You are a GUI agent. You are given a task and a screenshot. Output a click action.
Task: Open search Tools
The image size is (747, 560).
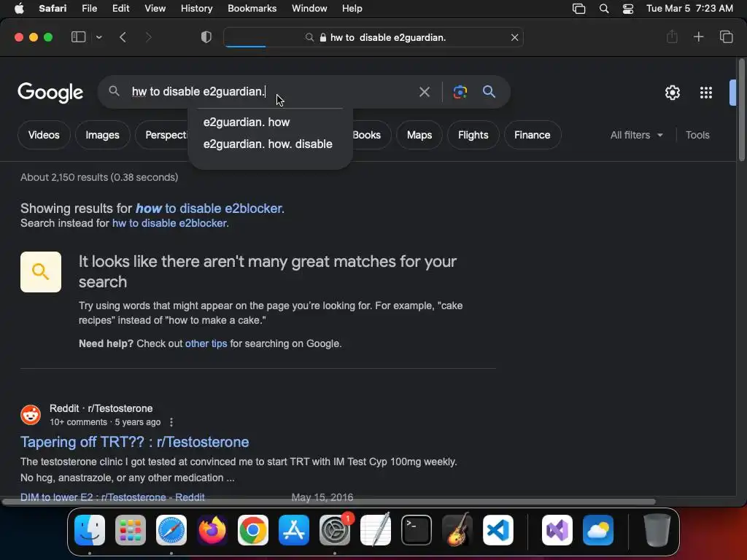(697, 135)
